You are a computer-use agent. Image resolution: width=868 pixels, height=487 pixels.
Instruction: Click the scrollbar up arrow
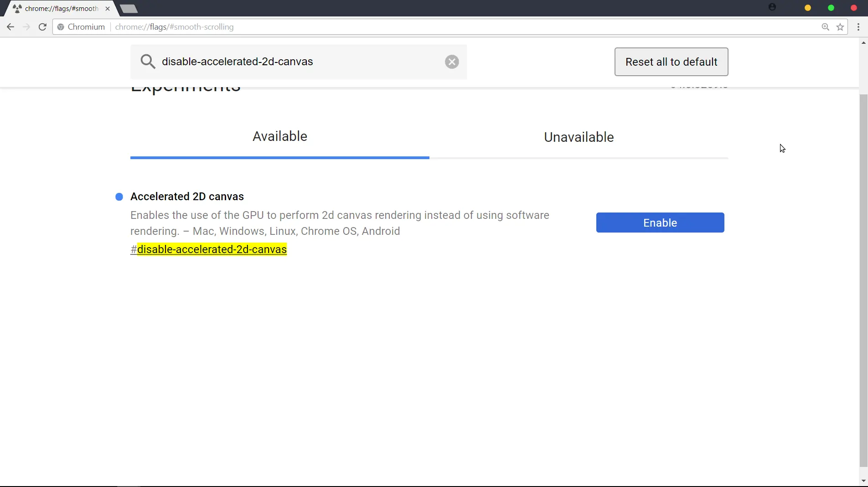click(863, 43)
